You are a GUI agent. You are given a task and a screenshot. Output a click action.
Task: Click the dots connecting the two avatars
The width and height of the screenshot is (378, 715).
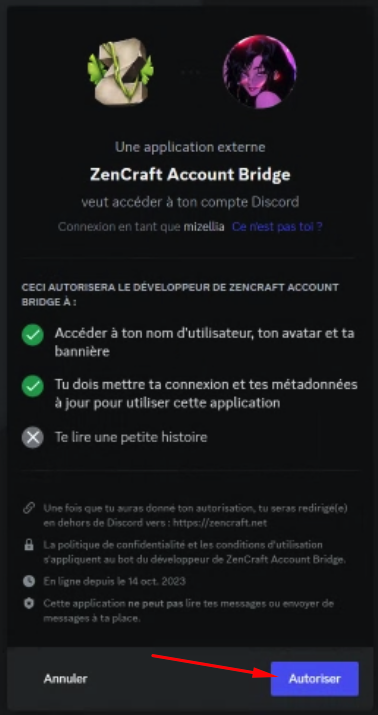(x=189, y=72)
